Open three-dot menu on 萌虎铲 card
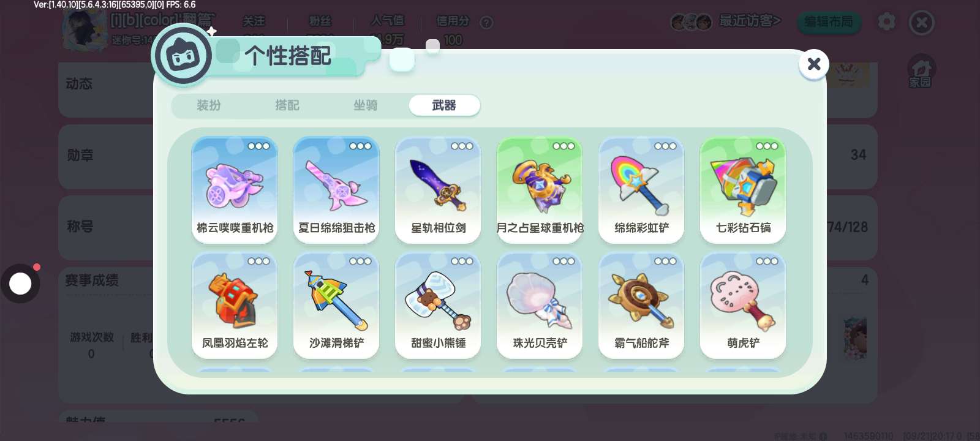 click(767, 261)
